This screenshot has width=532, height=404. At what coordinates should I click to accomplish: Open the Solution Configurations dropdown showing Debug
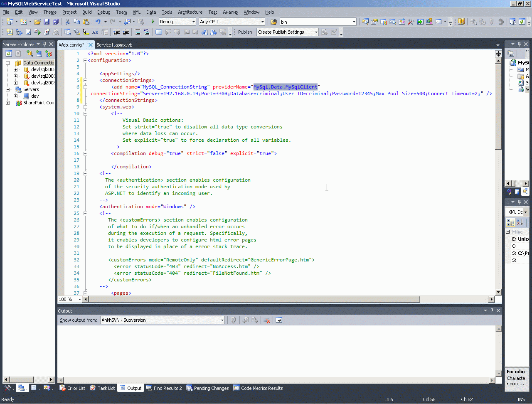(x=177, y=22)
